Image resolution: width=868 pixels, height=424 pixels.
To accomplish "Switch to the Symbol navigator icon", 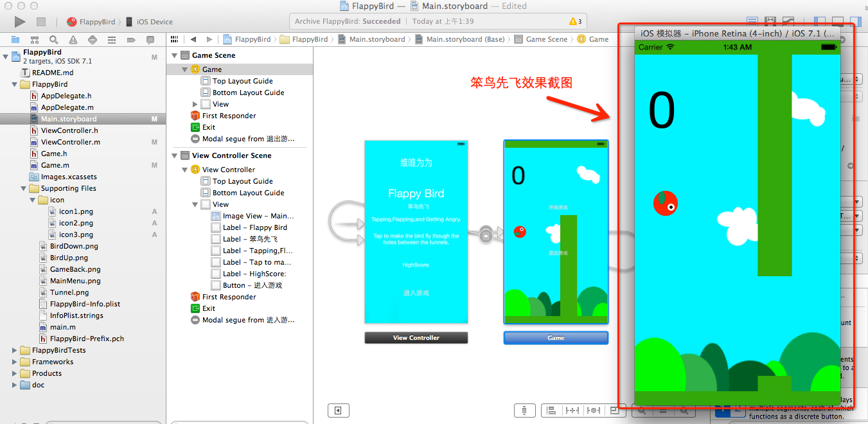I will click(x=35, y=40).
